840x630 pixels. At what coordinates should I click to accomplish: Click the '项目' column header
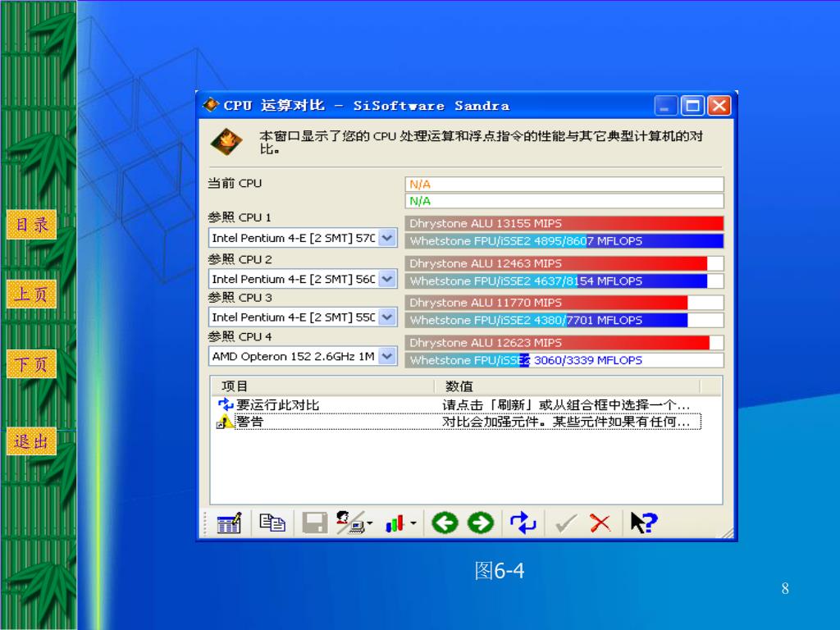[322, 386]
